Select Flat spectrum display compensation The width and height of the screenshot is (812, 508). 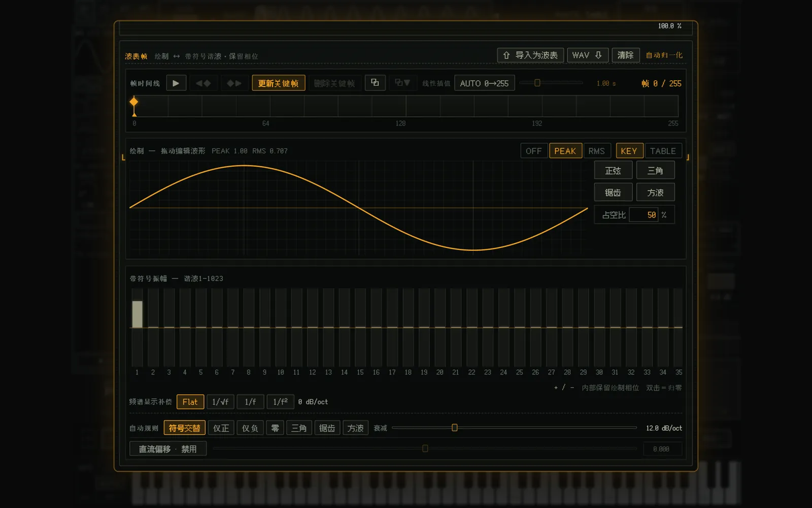coord(190,402)
